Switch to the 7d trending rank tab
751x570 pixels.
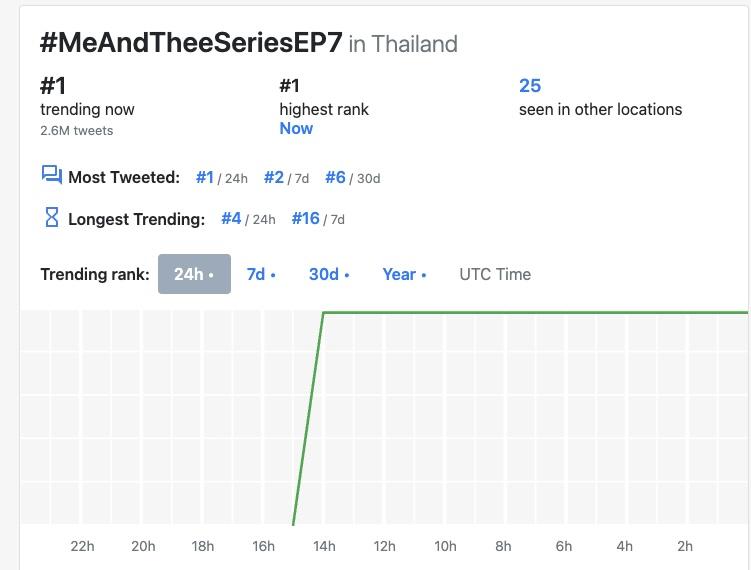pyautogui.click(x=260, y=274)
